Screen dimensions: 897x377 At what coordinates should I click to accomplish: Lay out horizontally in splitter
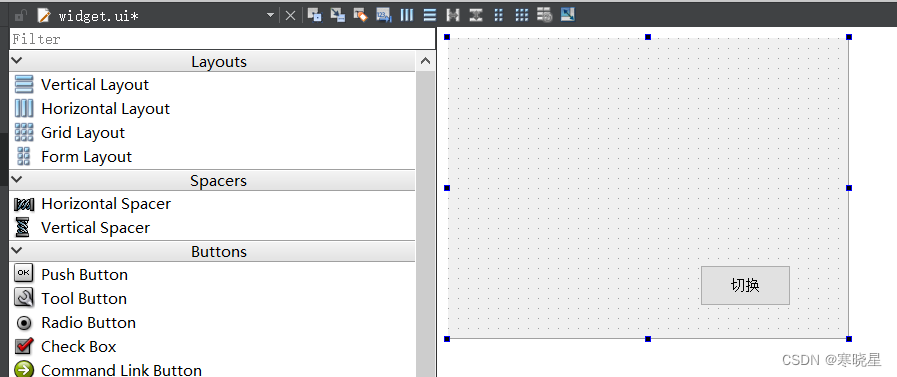tap(453, 15)
